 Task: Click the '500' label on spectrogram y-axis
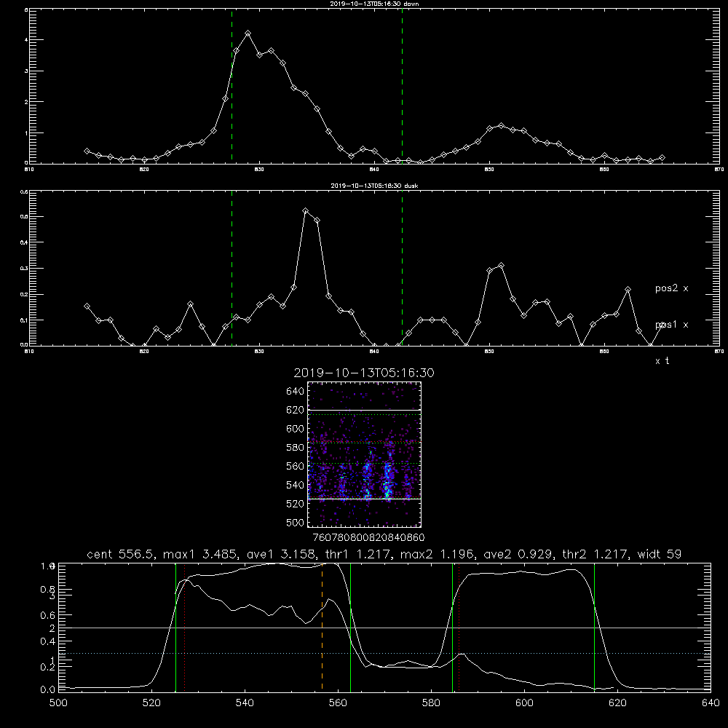[296, 522]
